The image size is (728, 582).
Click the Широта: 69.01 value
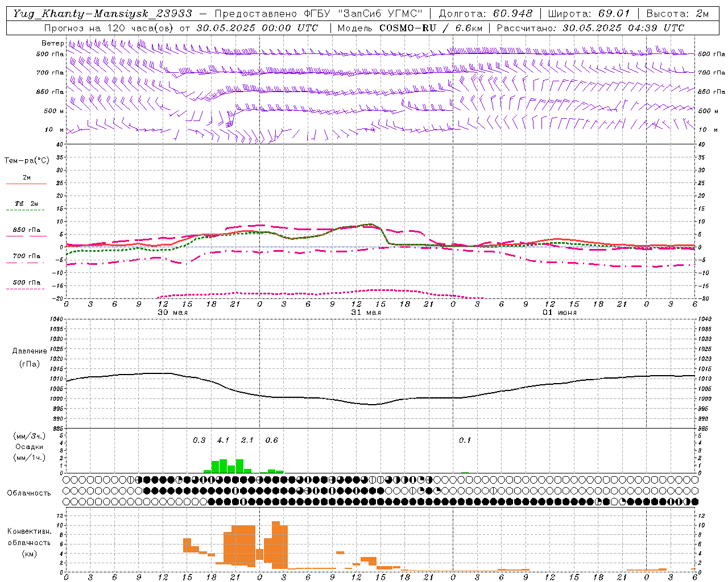click(x=589, y=14)
